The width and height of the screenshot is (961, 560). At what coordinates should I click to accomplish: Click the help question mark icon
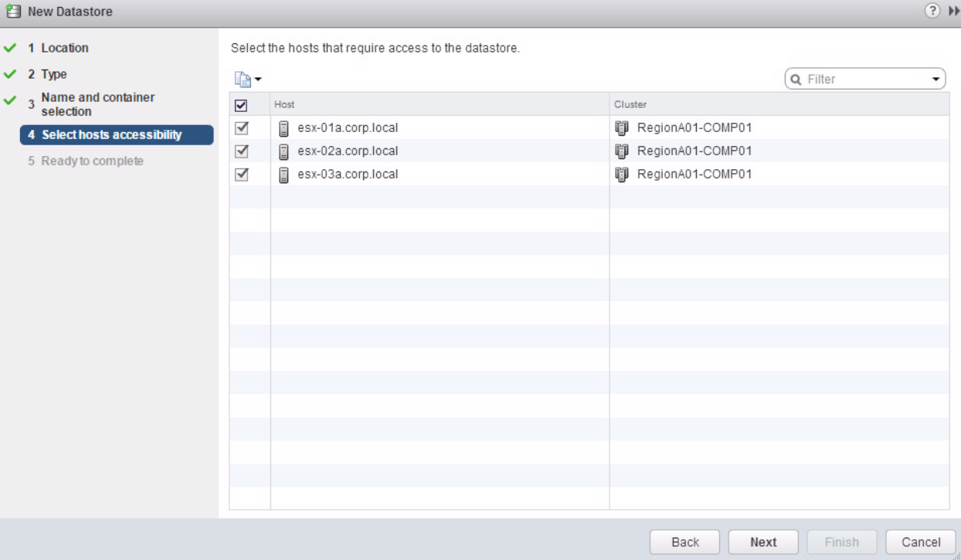point(932,11)
